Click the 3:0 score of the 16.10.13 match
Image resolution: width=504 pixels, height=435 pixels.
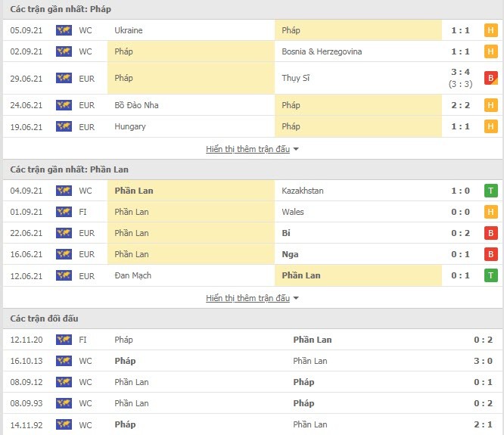click(483, 361)
